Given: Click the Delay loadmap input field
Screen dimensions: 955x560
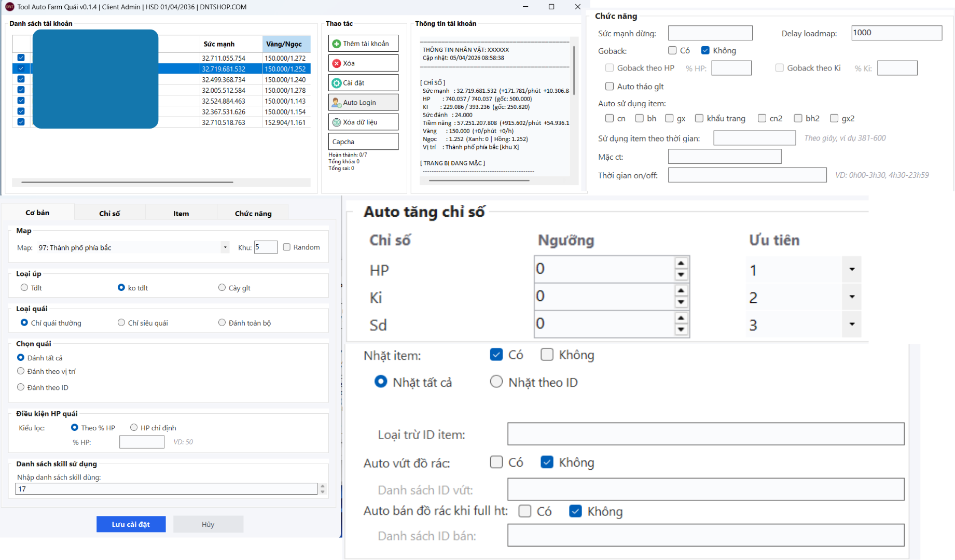Looking at the screenshot, I should [x=896, y=33].
